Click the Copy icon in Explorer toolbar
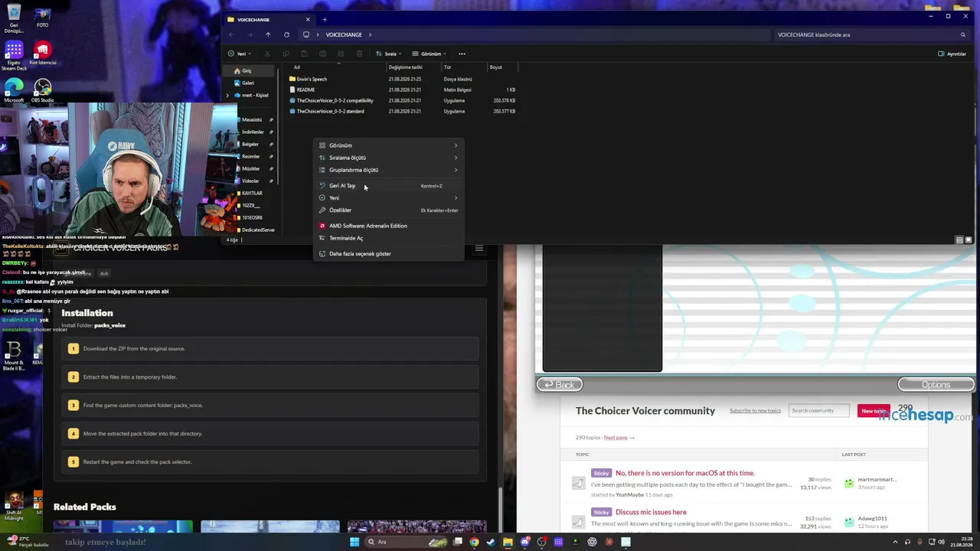The height and width of the screenshot is (551, 980). tap(286, 54)
